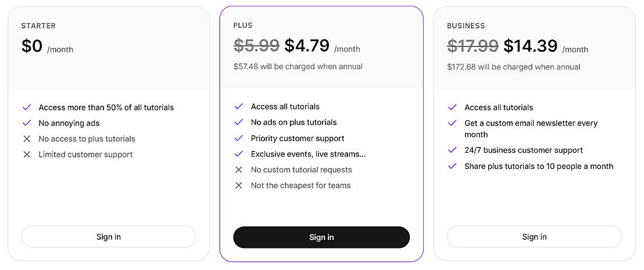
Task: Click X icon beside 'No access to plus tutorials'
Action: (26, 139)
